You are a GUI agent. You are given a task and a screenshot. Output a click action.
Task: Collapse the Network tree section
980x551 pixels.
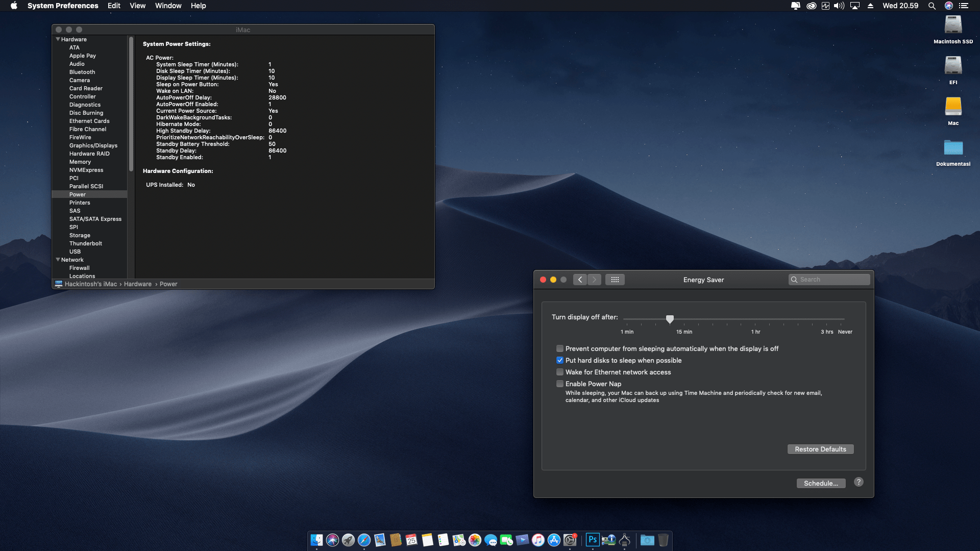click(x=58, y=260)
